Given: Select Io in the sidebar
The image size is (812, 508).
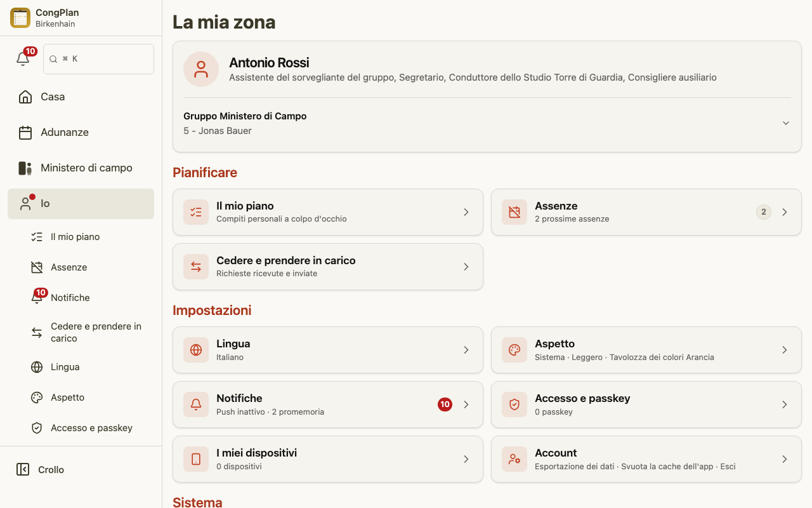Looking at the screenshot, I should 81,203.
